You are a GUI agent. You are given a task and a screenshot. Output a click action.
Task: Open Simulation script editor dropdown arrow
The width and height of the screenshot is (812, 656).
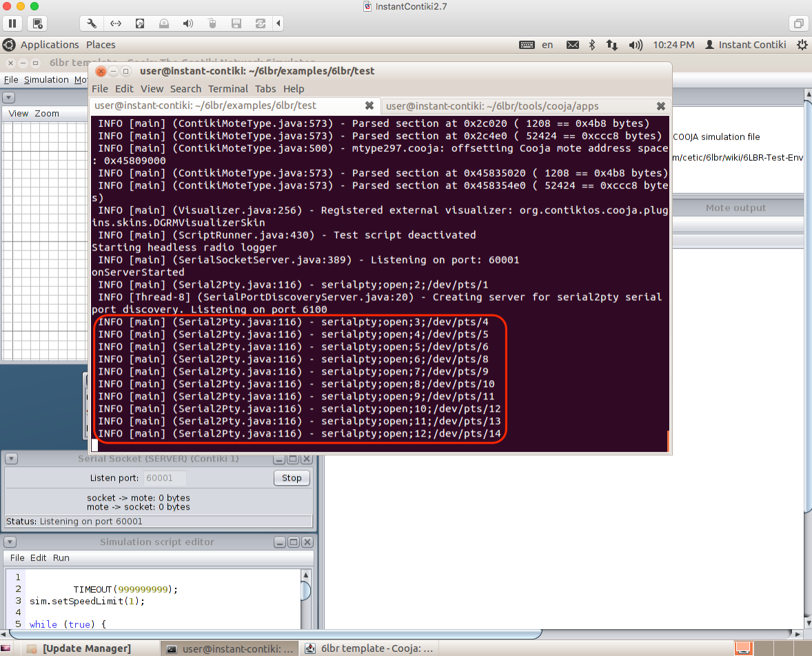pyautogui.click(x=9, y=542)
